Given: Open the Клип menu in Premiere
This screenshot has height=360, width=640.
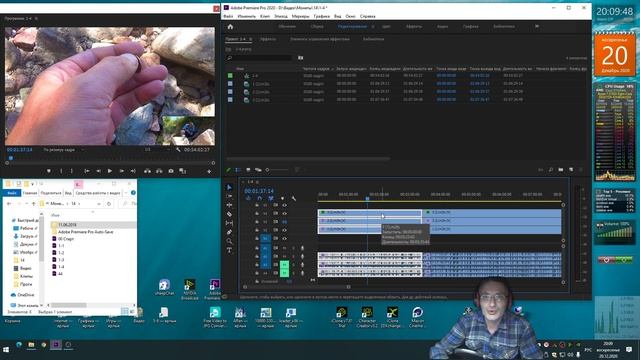Looking at the screenshot, I should [265, 16].
